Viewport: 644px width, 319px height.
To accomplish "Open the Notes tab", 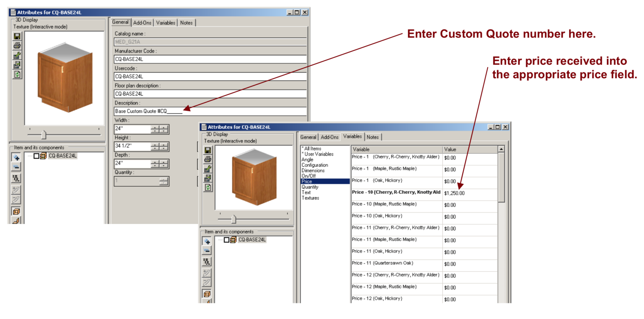I will point(186,23).
